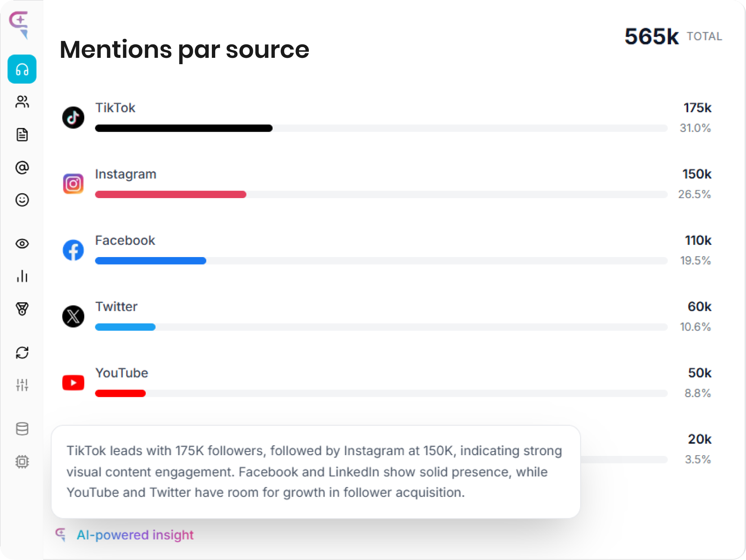
Task: Open filters via the sliders icon
Action: [x=22, y=385]
